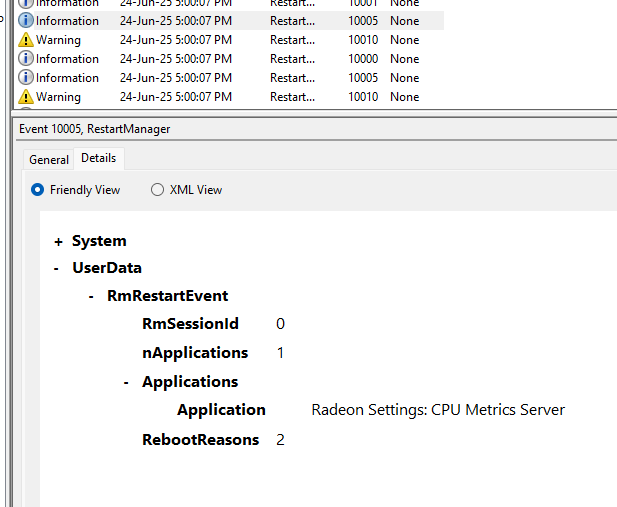Click the first Warning row's yellow triangle icon
This screenshot has width=617, height=507.
26,40
